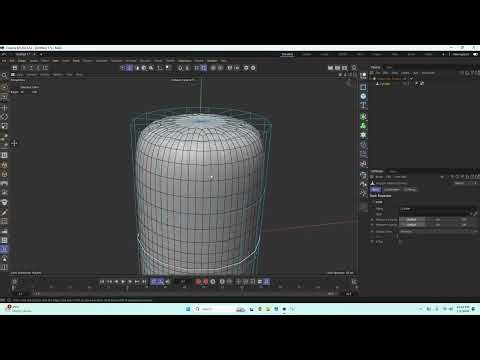Screen dimensions: 480x360
Task: Select the Subdivision Surface object row
Action: (389, 79)
